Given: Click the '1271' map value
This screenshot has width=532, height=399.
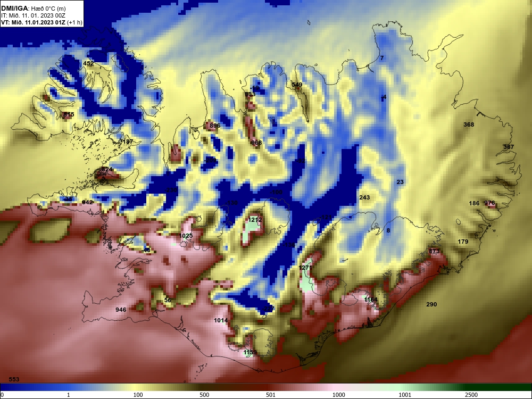Looking at the screenshot, I should click(305, 268).
